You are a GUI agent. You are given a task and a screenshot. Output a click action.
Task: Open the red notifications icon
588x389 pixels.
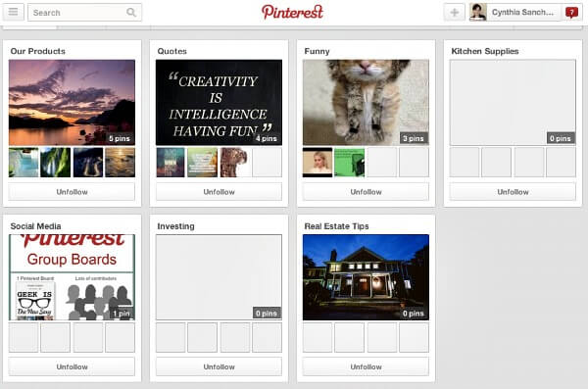pyautogui.click(x=571, y=13)
